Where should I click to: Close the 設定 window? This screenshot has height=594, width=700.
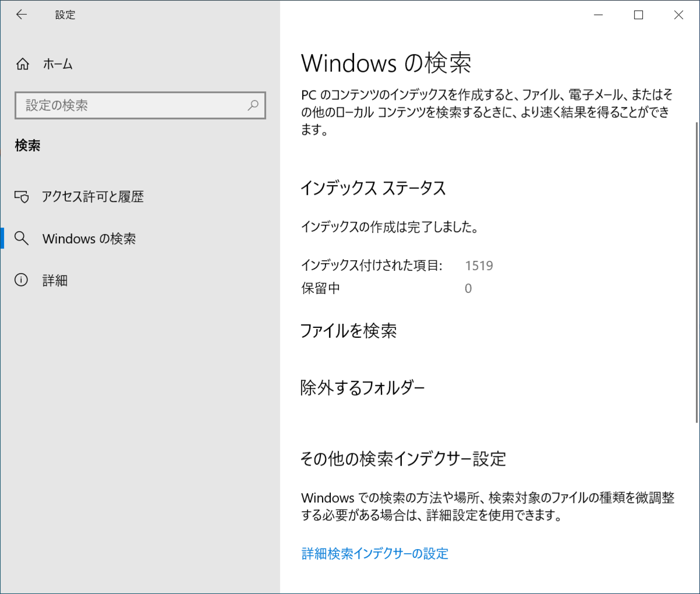(x=678, y=15)
